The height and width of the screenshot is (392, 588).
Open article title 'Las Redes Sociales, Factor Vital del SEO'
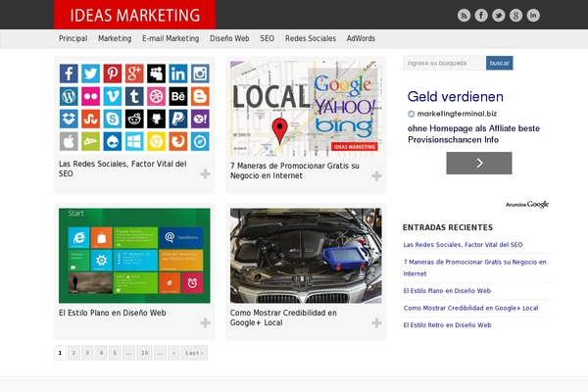(x=122, y=169)
